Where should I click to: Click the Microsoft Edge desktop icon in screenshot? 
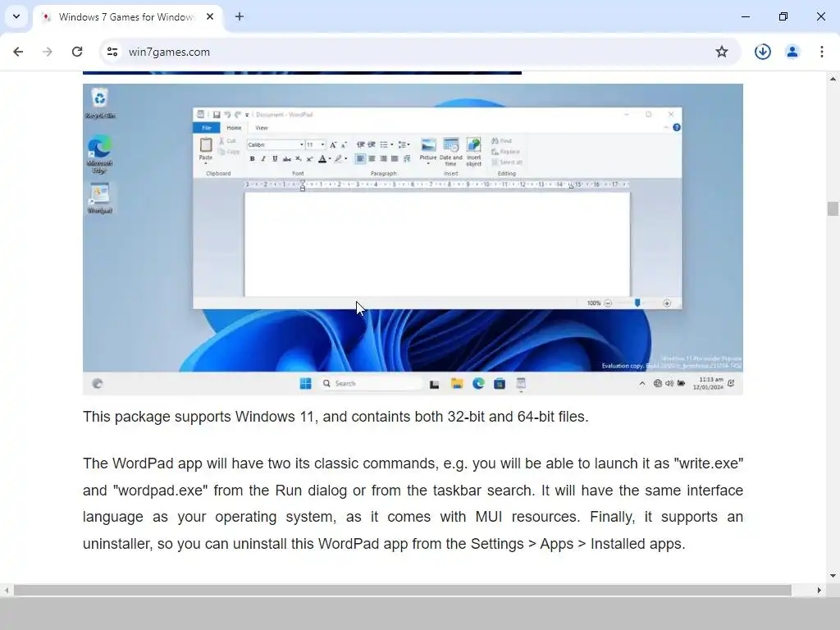coord(99,154)
